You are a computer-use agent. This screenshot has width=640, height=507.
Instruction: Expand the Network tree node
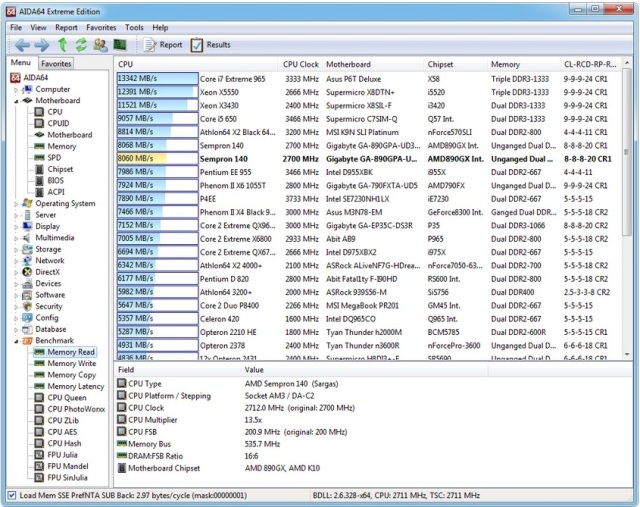tap(16, 261)
